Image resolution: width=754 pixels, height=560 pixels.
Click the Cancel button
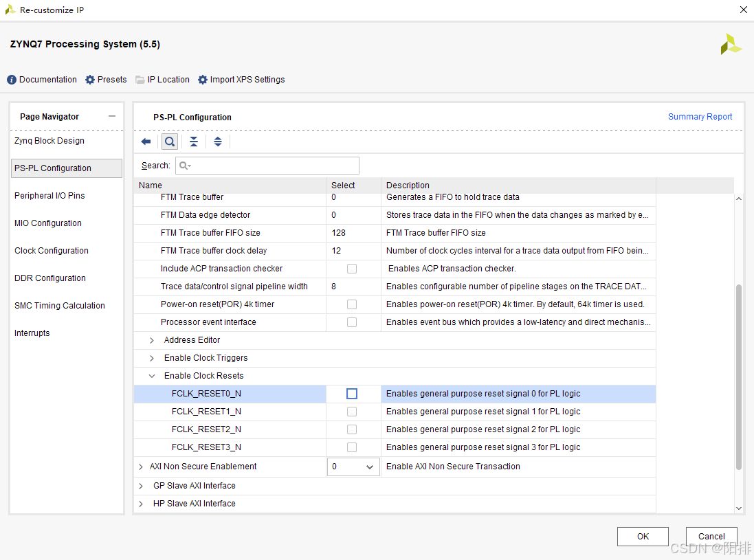point(711,537)
